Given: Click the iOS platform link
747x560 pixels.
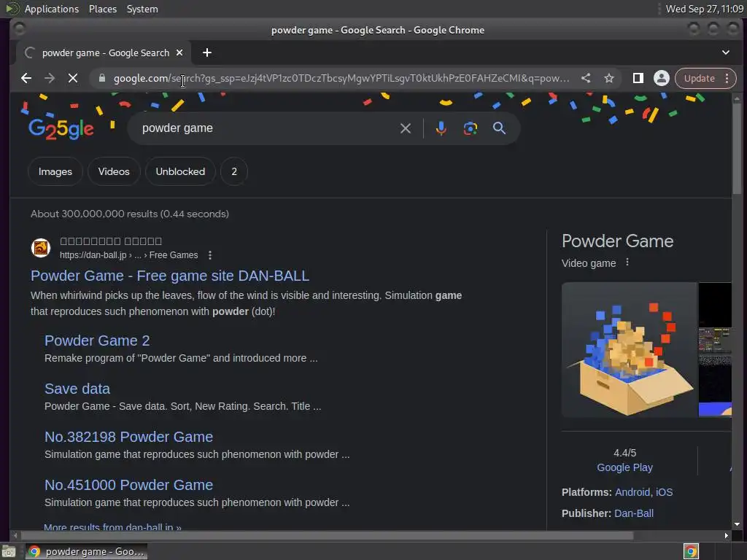Looking at the screenshot, I should (664, 492).
